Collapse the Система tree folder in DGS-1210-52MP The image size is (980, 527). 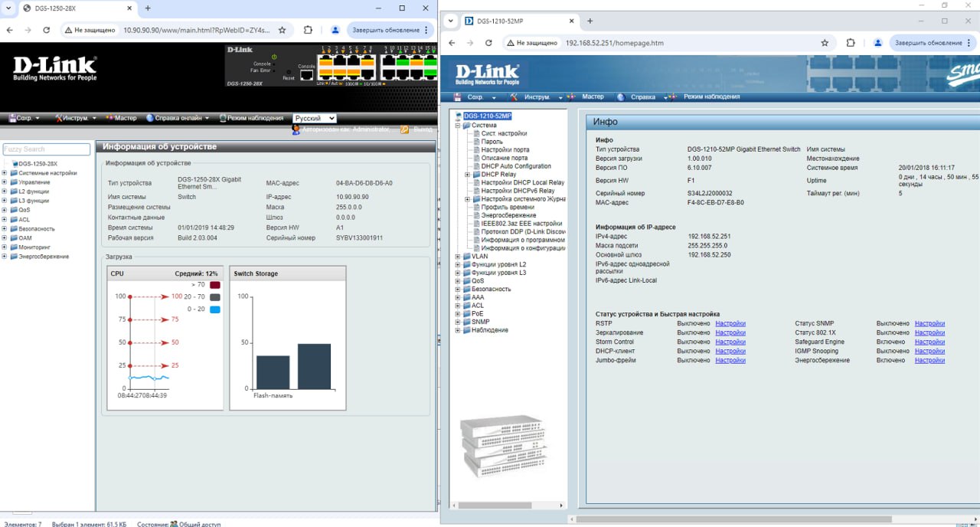coord(458,125)
